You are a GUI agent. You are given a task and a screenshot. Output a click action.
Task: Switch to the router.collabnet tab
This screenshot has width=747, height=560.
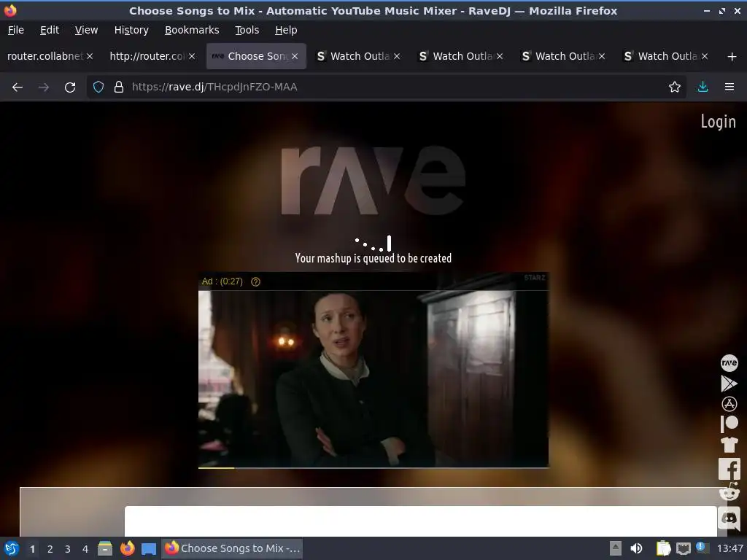(44, 56)
